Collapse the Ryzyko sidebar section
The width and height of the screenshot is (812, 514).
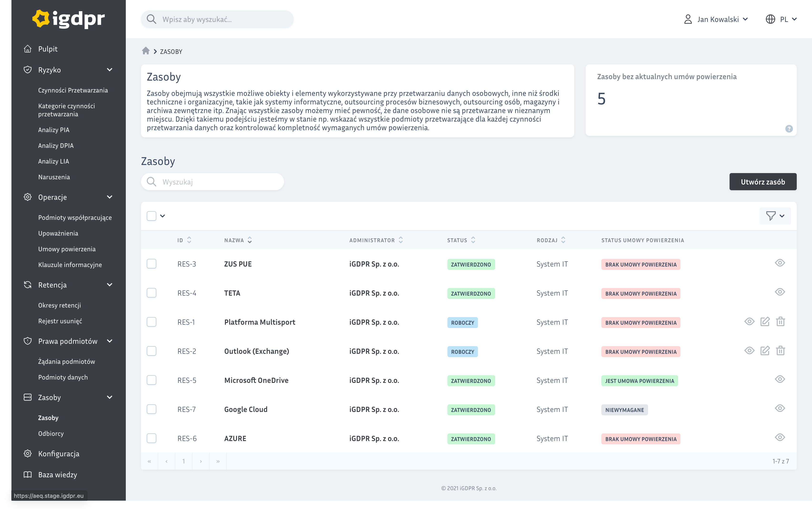click(110, 70)
